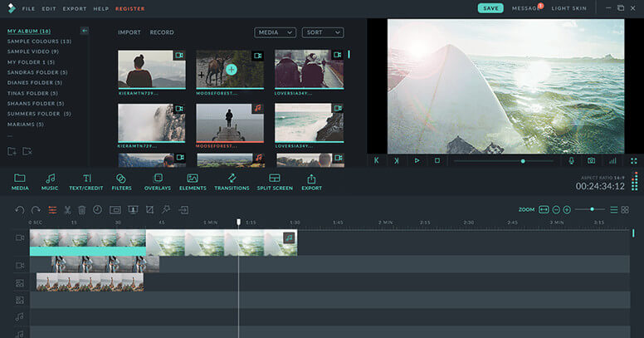
Task: Click the add new folder icon
Action: coord(12,151)
